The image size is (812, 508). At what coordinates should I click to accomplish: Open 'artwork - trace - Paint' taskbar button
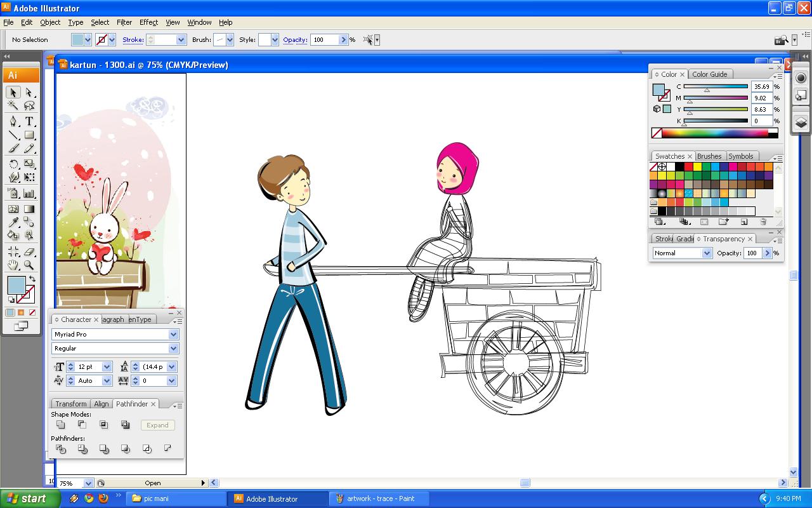pos(380,498)
